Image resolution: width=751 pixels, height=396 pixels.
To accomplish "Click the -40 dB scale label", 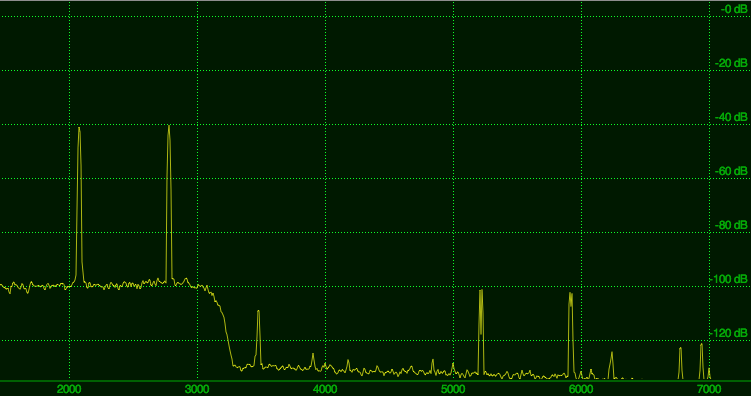I will [731, 117].
